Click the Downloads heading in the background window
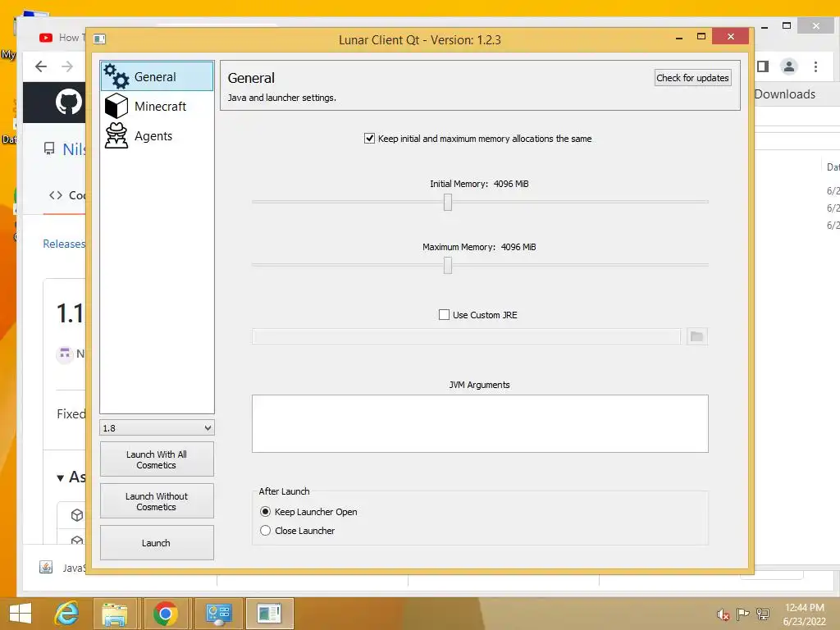This screenshot has width=840, height=630. pyautogui.click(x=785, y=94)
